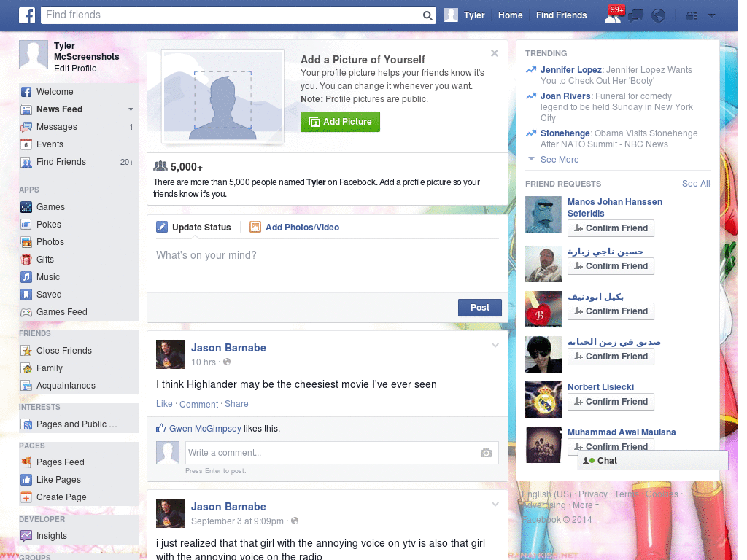The image size is (747, 560).
Task: Open Stonehenge trending topic
Action: click(565, 133)
